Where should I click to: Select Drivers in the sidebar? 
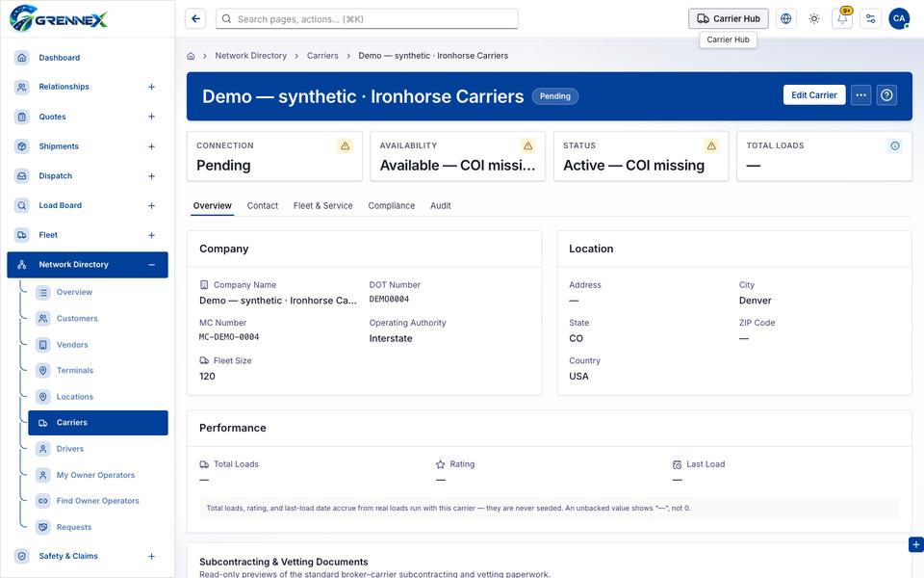point(98,449)
